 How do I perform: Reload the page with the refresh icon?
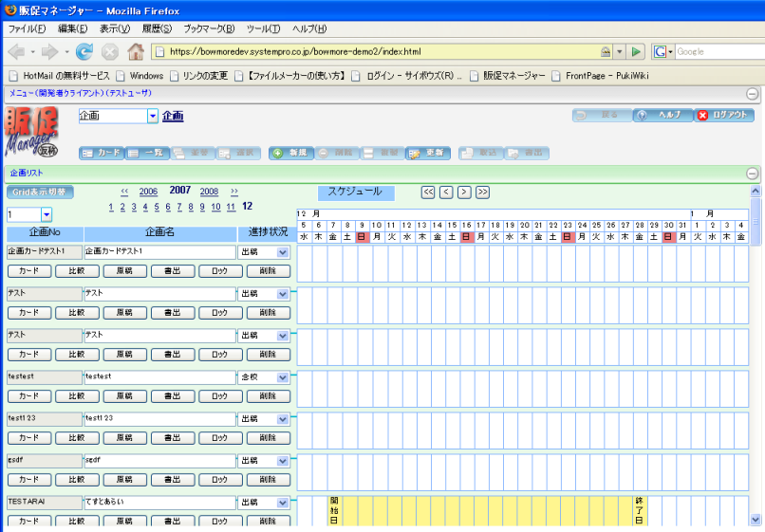click(x=84, y=51)
